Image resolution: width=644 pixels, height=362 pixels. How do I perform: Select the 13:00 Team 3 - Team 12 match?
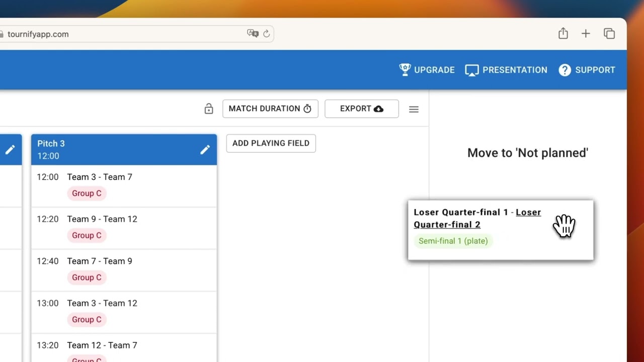pyautogui.click(x=124, y=312)
